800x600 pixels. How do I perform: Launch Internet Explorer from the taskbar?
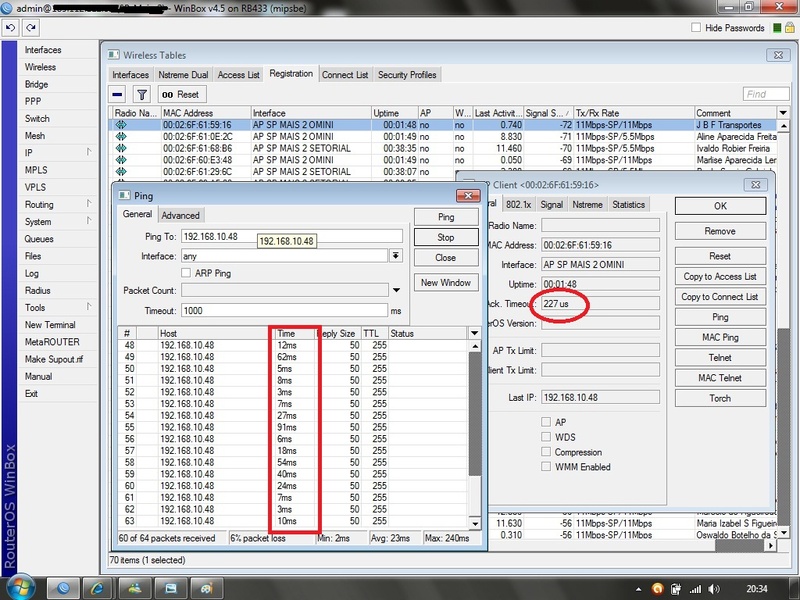(x=98, y=588)
